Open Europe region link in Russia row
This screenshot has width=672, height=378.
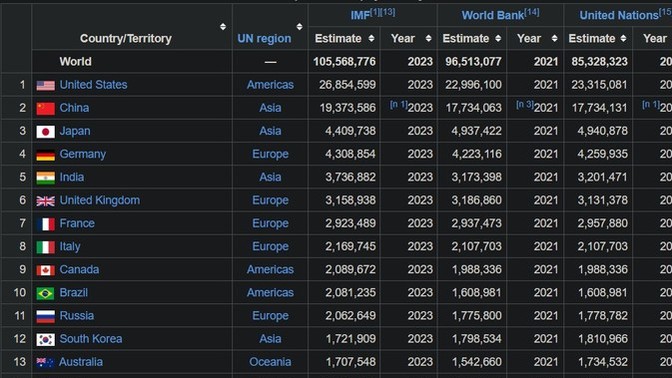[x=270, y=316]
